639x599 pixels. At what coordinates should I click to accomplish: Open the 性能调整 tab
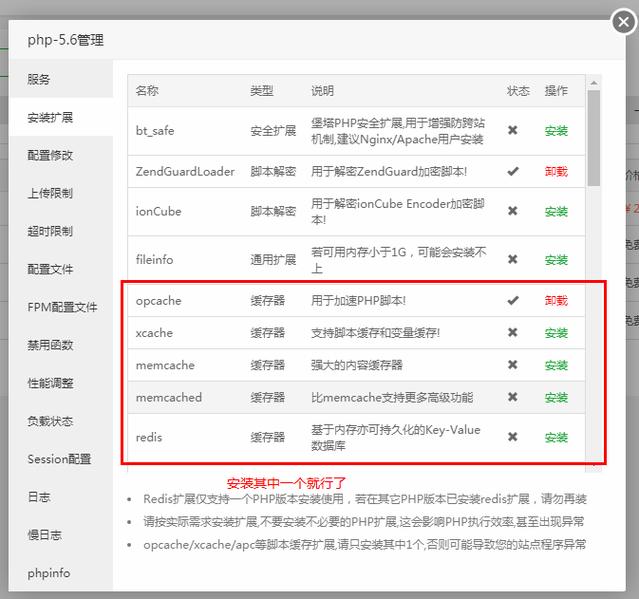click(x=61, y=383)
